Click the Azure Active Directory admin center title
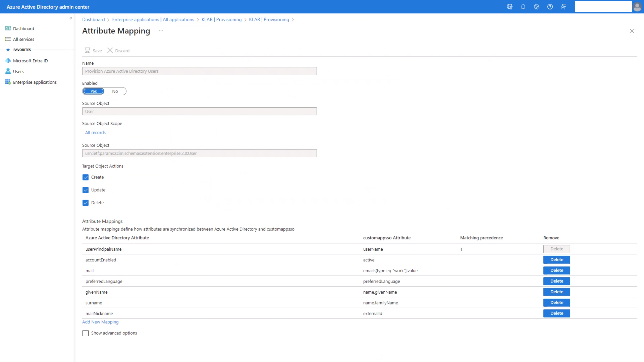 [48, 7]
